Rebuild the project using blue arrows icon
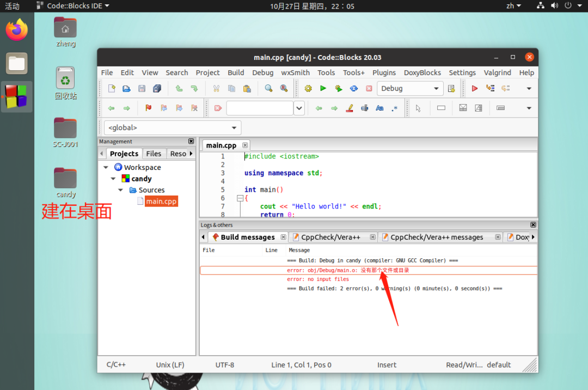The image size is (588, 390). 354,88
